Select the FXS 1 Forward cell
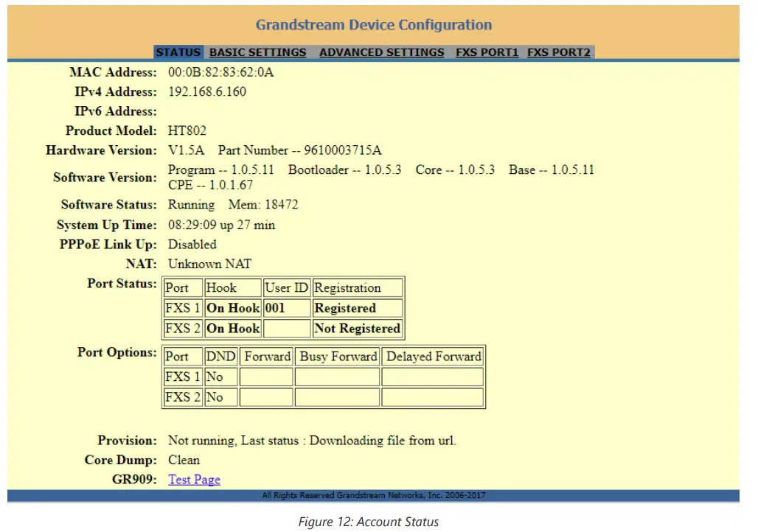Viewport: 758px width, 532px height. 266,377
